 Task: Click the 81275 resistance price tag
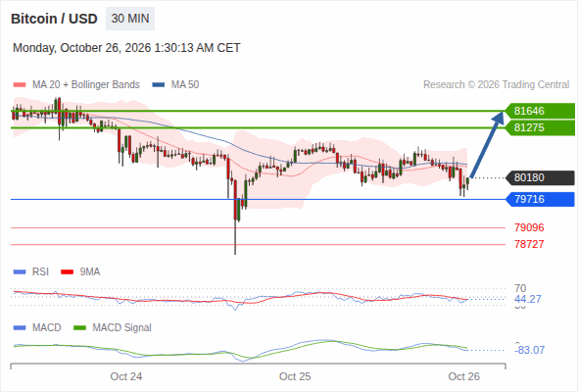540,127
